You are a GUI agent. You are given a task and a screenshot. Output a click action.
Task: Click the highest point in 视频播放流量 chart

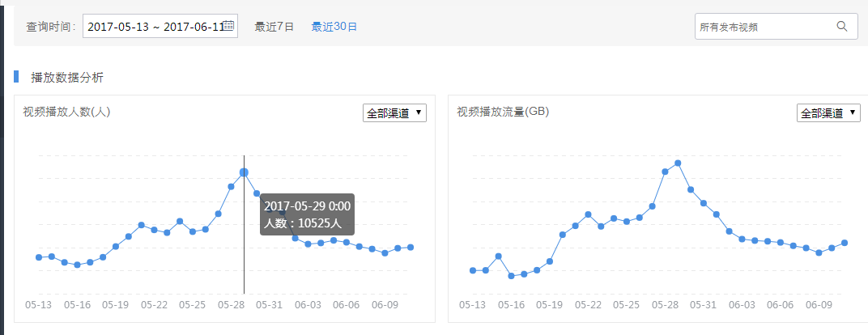point(678,163)
